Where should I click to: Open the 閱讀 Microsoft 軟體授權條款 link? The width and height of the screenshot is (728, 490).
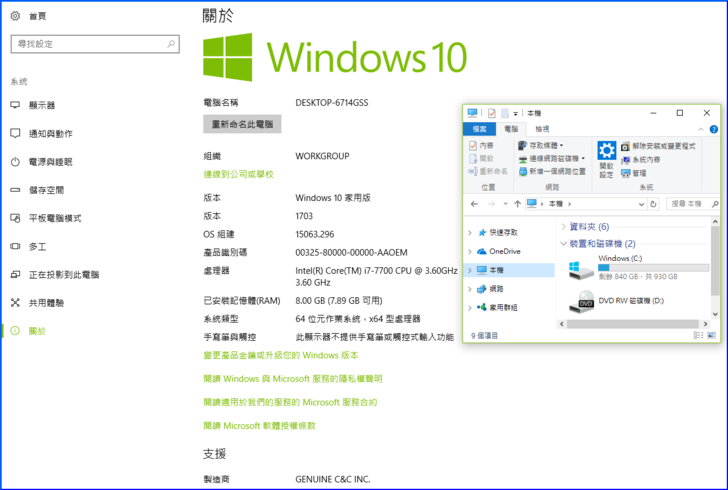[260, 426]
